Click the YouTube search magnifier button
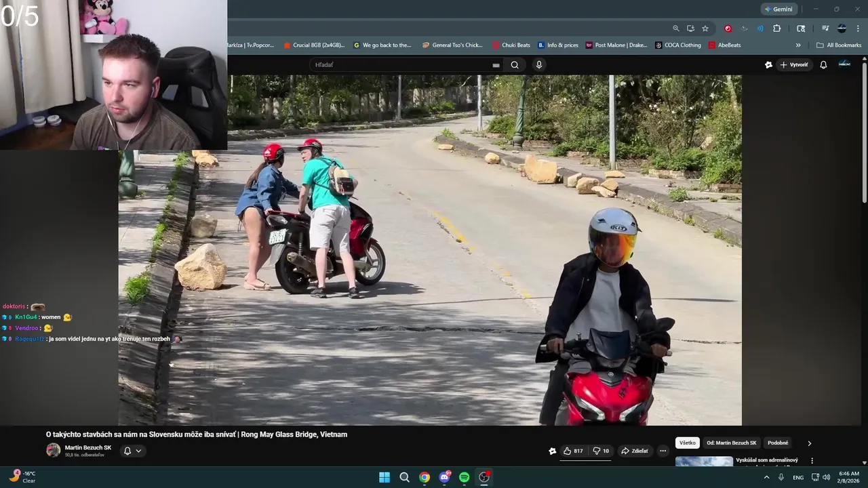 tap(515, 65)
